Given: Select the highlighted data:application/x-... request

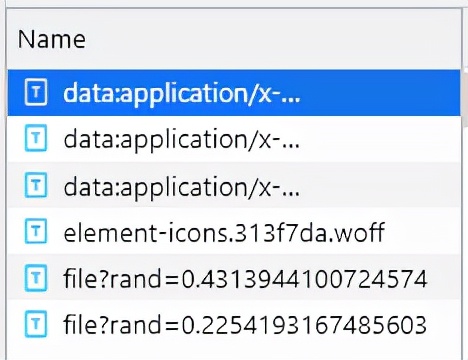Looking at the screenshot, I should pyautogui.click(x=234, y=93).
